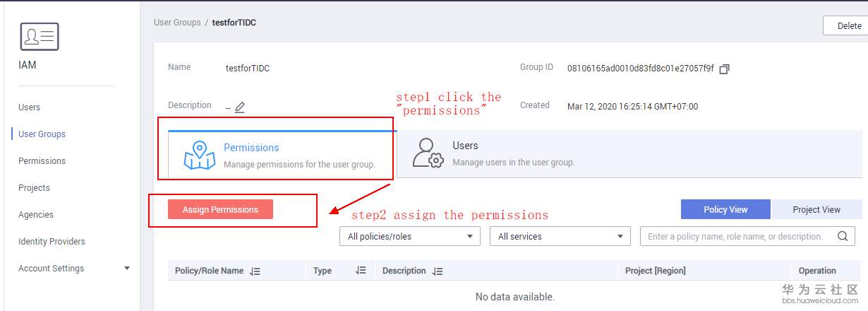
Task: Click the Users gear person icon
Action: tap(428, 153)
